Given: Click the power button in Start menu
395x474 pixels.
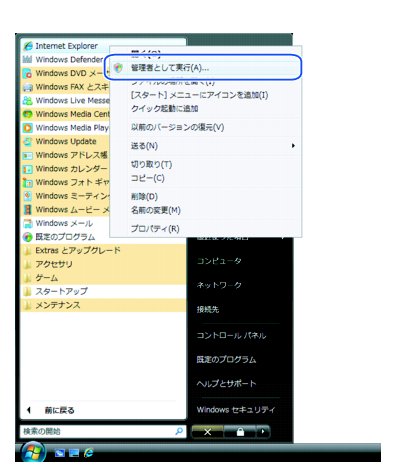Looking at the screenshot, I should pos(207,432).
